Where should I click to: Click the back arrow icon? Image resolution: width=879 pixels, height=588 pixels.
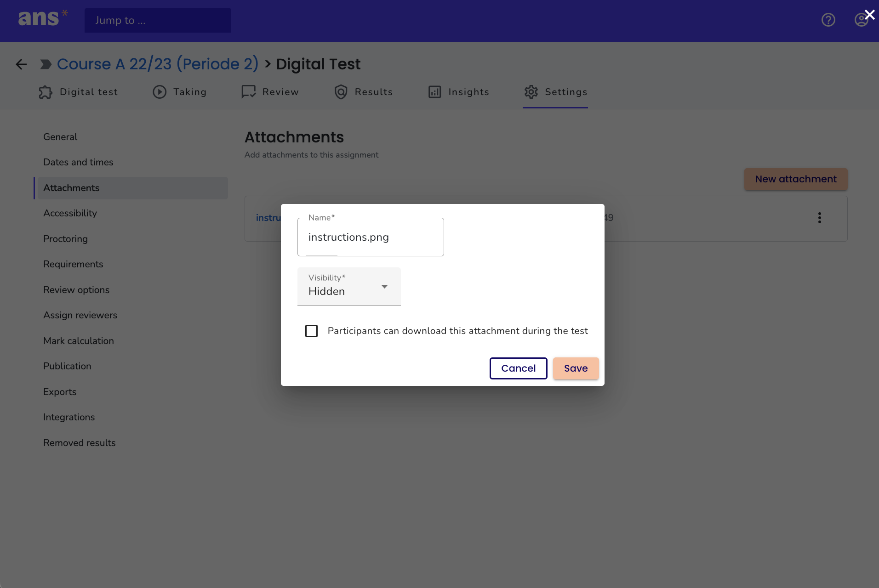[x=21, y=64]
